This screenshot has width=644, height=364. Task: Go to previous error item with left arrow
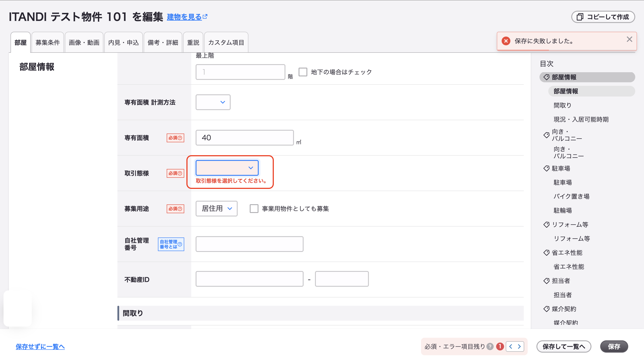pyautogui.click(x=511, y=346)
